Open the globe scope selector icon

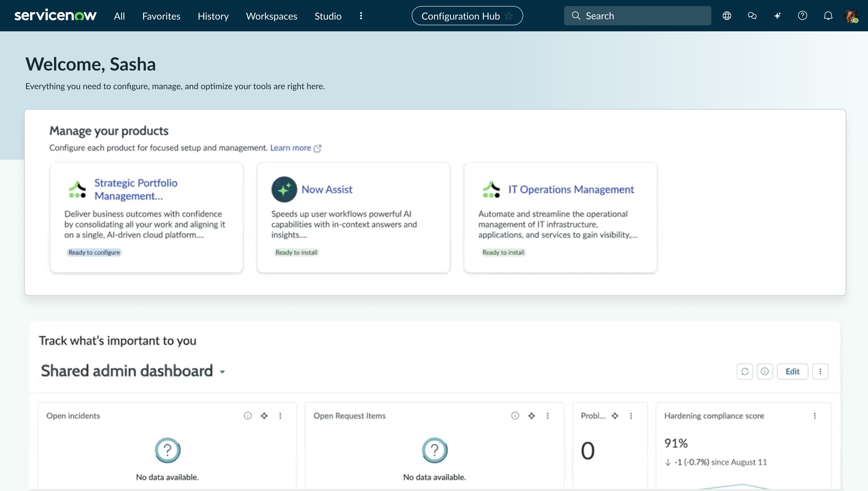pyautogui.click(x=727, y=16)
